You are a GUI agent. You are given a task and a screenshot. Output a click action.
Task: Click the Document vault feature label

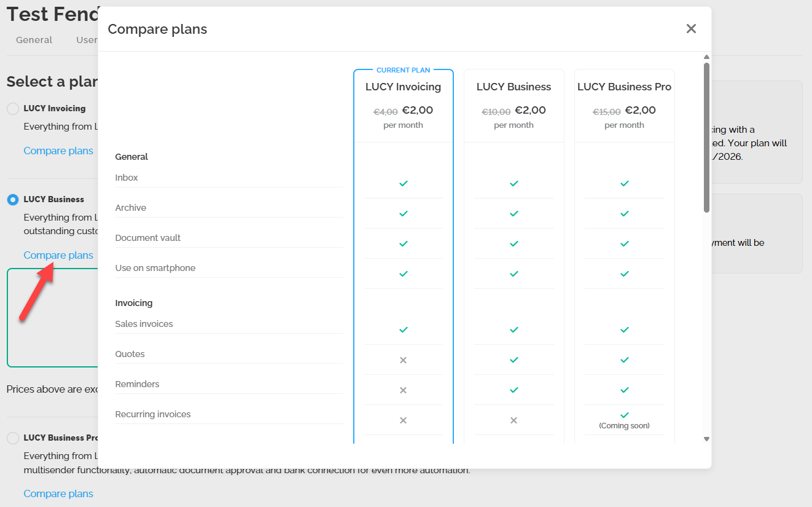(x=148, y=238)
